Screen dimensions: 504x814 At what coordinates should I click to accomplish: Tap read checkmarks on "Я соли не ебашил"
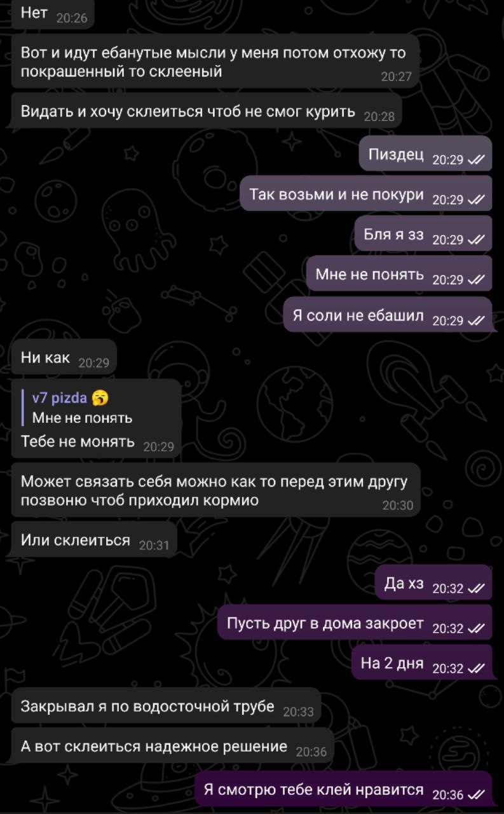[x=476, y=321]
